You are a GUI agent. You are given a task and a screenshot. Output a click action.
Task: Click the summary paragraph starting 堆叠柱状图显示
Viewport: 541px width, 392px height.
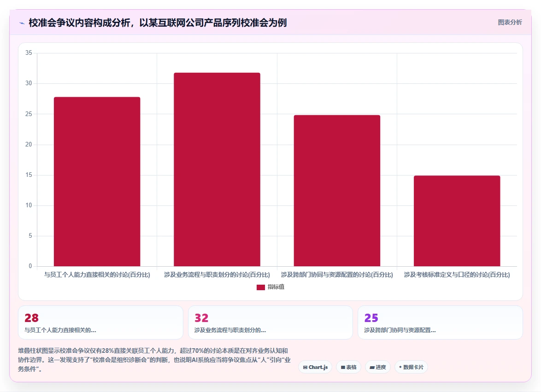[154, 360]
